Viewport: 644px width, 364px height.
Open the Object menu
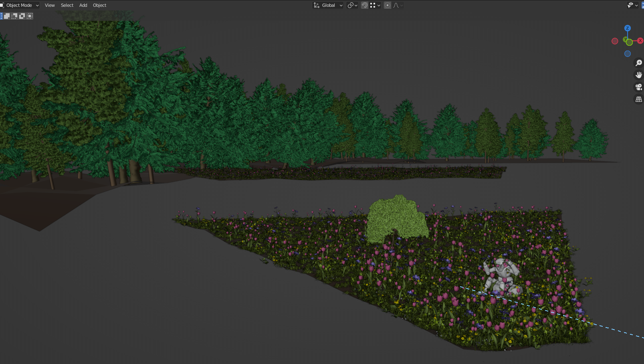pyautogui.click(x=99, y=5)
